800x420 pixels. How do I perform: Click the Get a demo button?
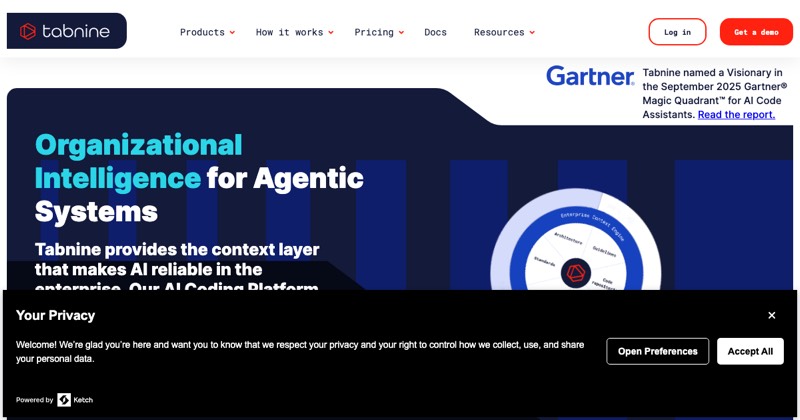(756, 32)
